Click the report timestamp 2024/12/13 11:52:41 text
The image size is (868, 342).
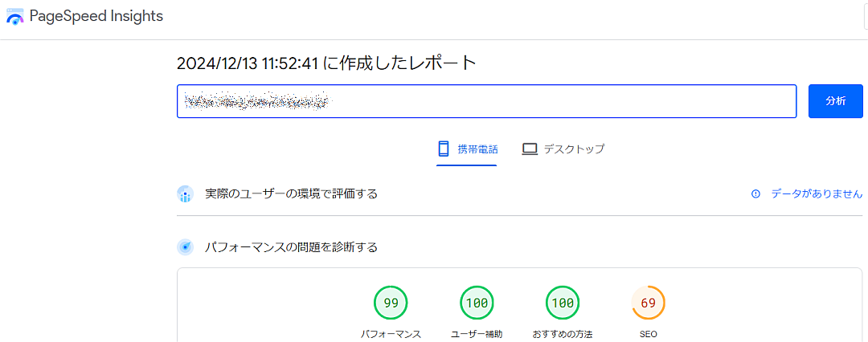pos(248,63)
